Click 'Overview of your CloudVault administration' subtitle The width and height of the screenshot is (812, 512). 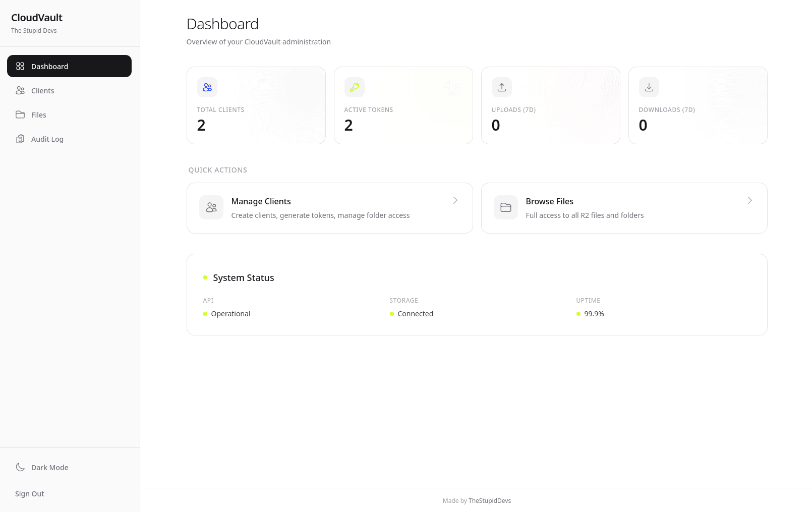(259, 42)
